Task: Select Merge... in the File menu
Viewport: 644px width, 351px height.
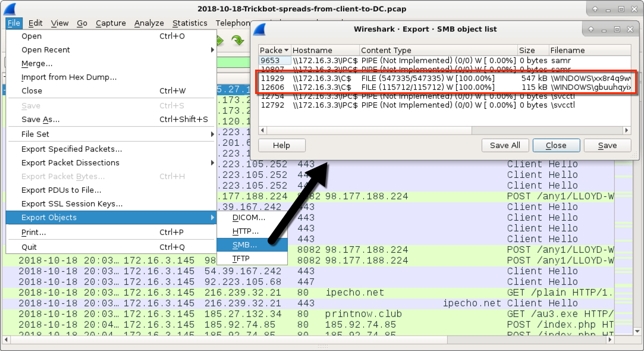Action: 111,63
